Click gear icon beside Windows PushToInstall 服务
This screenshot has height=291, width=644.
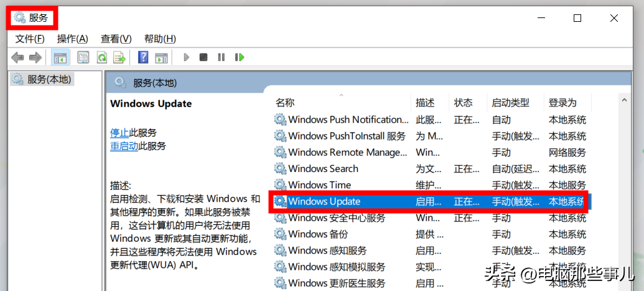(280, 136)
